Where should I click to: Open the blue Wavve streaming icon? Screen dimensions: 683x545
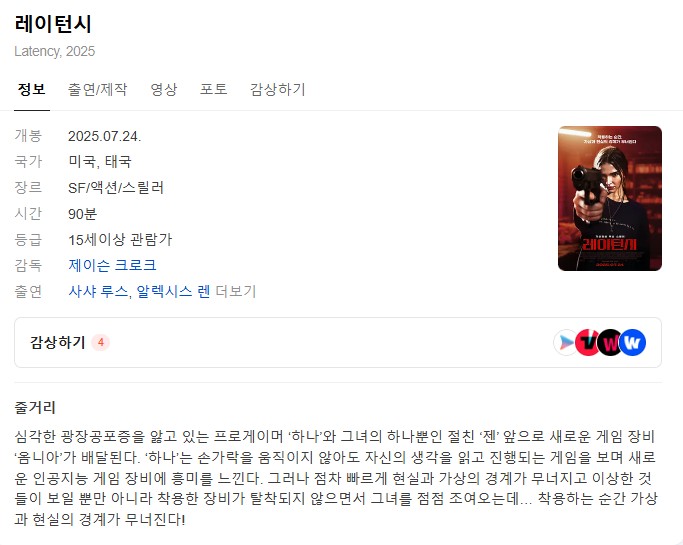click(x=632, y=342)
